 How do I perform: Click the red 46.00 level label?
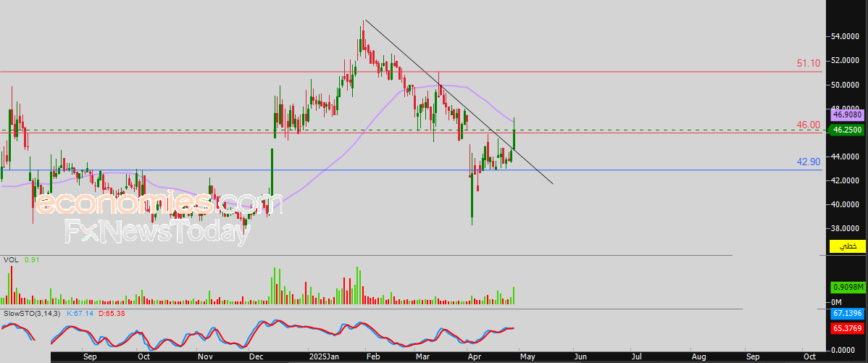point(808,125)
